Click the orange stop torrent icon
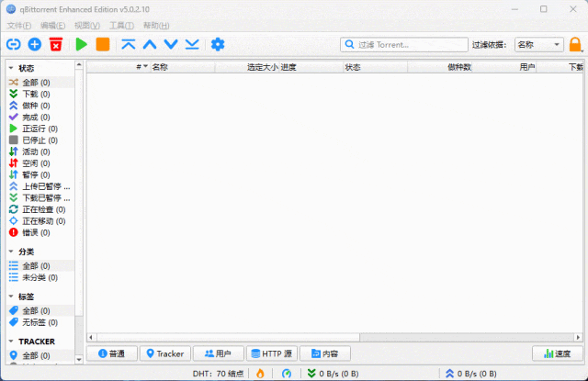588x381 pixels. (103, 45)
